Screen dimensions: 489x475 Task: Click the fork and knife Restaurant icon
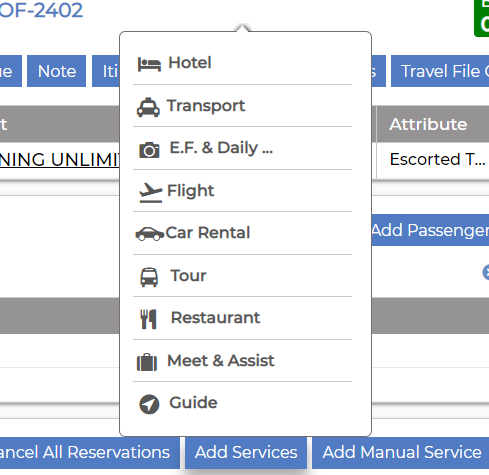point(148,319)
